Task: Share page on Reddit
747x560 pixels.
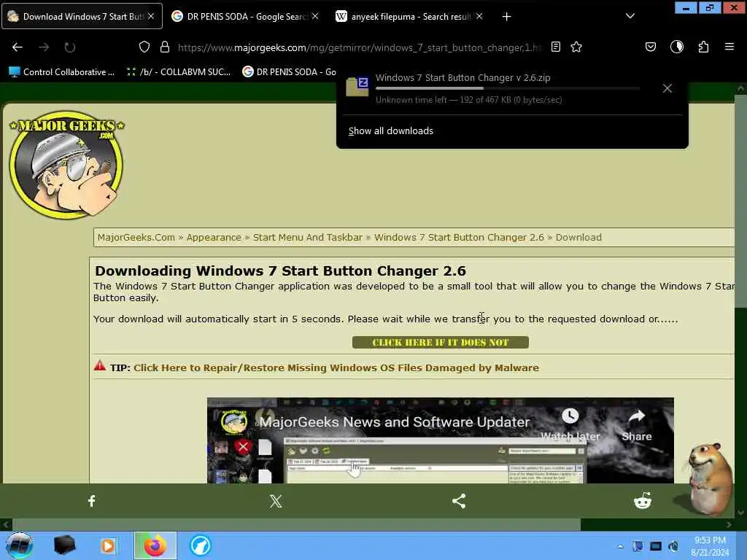Action: coord(643,501)
